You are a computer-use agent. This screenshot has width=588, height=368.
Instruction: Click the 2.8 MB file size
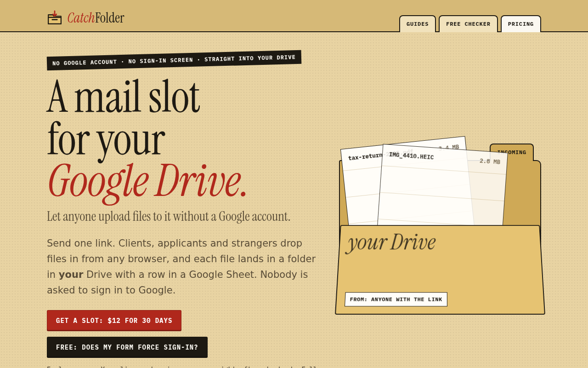pyautogui.click(x=490, y=161)
